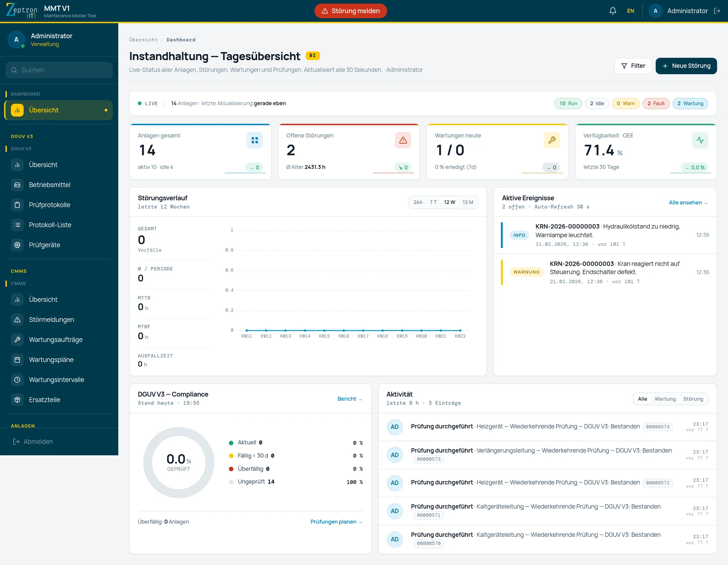Click the AD avatar for entry 00000574
The height and width of the screenshot is (565, 728).
point(395,427)
